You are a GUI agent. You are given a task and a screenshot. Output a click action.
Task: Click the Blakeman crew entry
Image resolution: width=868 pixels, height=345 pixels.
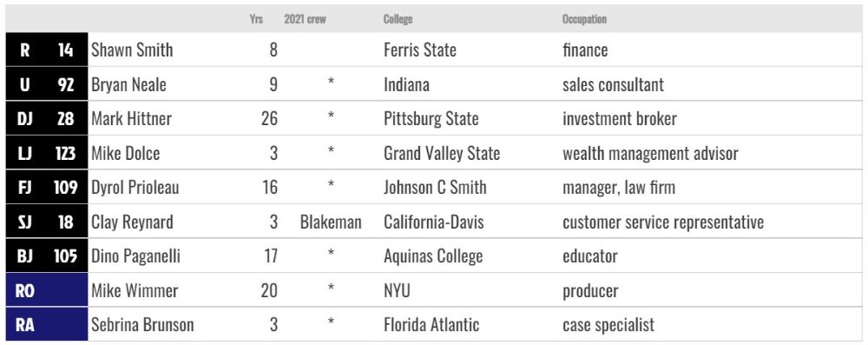(x=331, y=222)
